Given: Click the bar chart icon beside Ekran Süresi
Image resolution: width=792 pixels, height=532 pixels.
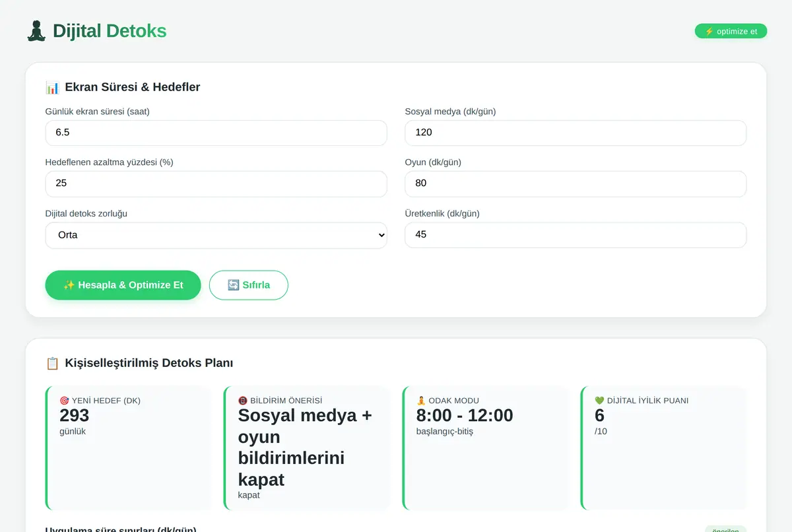Looking at the screenshot, I should (x=52, y=87).
